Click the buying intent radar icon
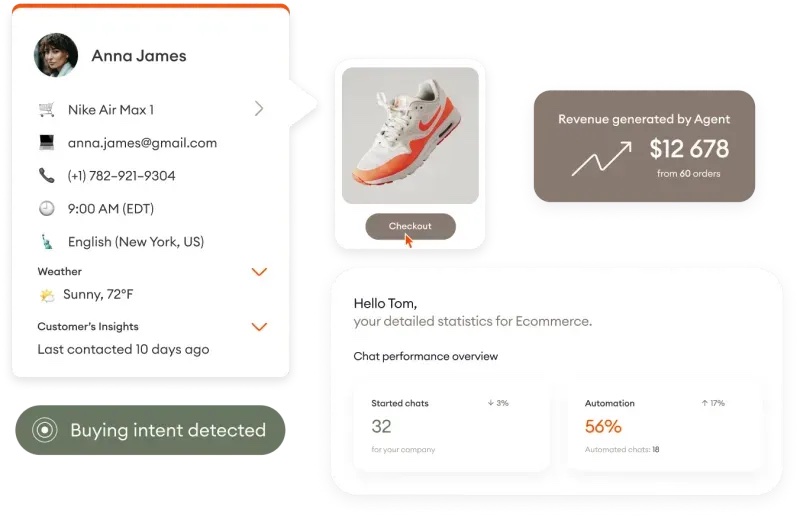Image resolution: width=800 pixels, height=517 pixels. tap(44, 430)
